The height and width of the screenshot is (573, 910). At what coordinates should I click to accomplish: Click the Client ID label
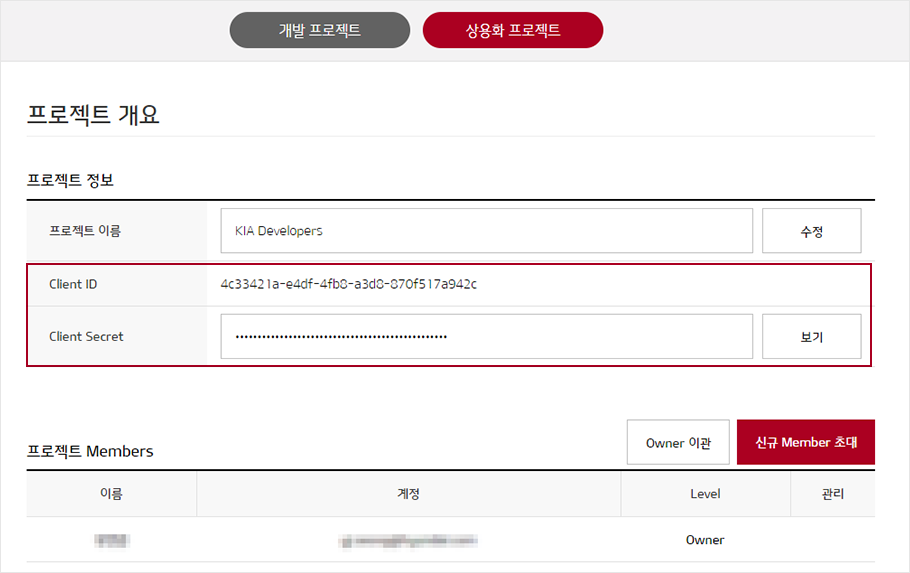[73, 284]
